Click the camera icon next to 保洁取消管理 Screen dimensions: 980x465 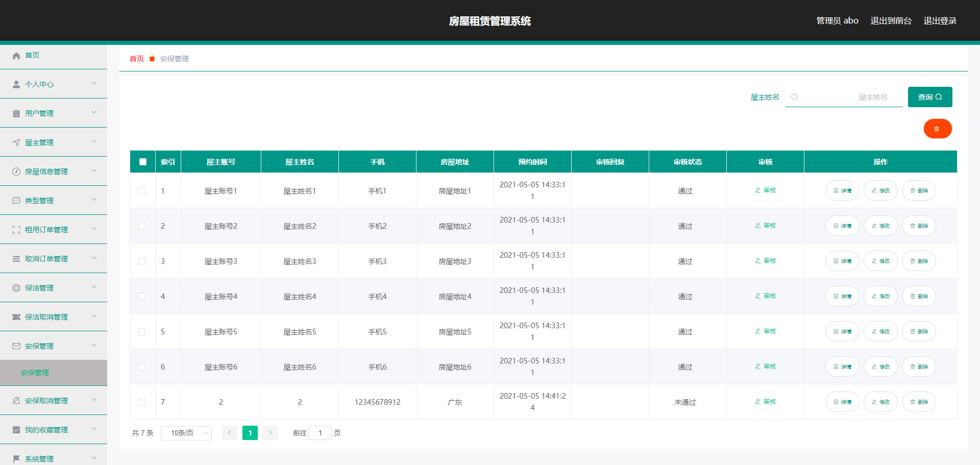pos(16,317)
